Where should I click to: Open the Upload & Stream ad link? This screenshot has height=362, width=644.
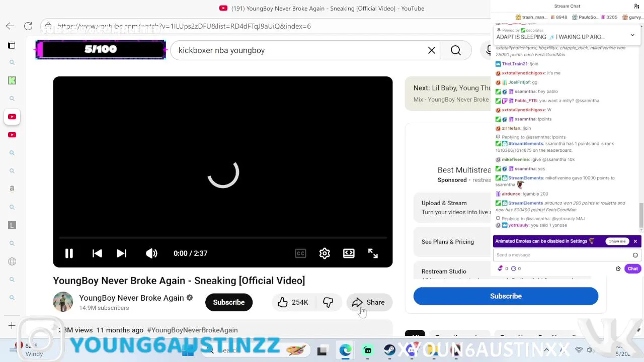click(444, 203)
